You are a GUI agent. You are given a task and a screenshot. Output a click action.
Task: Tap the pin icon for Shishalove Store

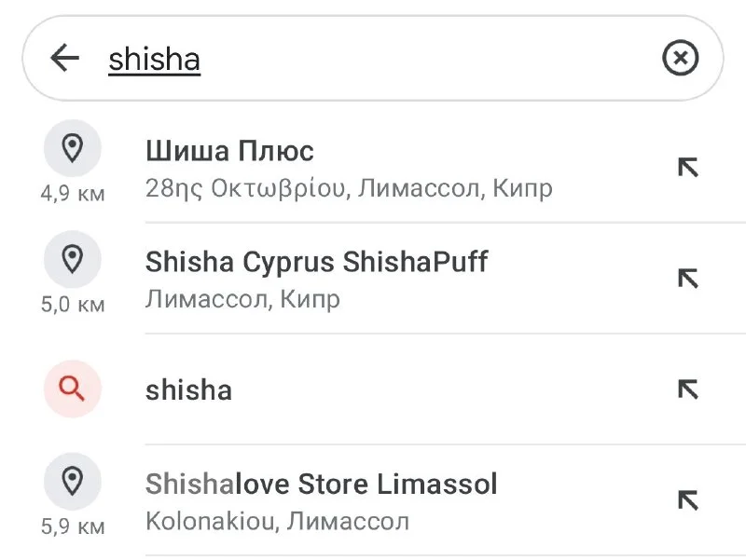(72, 481)
